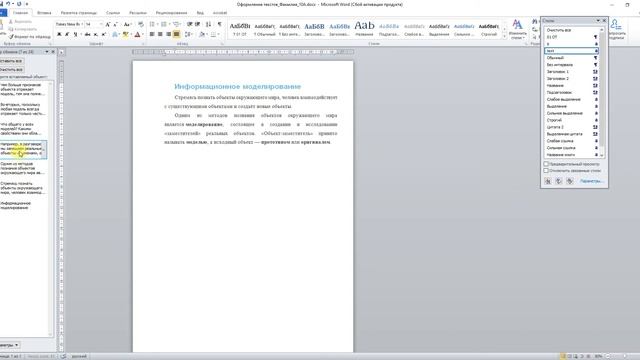
Task: Open the Manage Styles icon button
Action: [x=570, y=181]
